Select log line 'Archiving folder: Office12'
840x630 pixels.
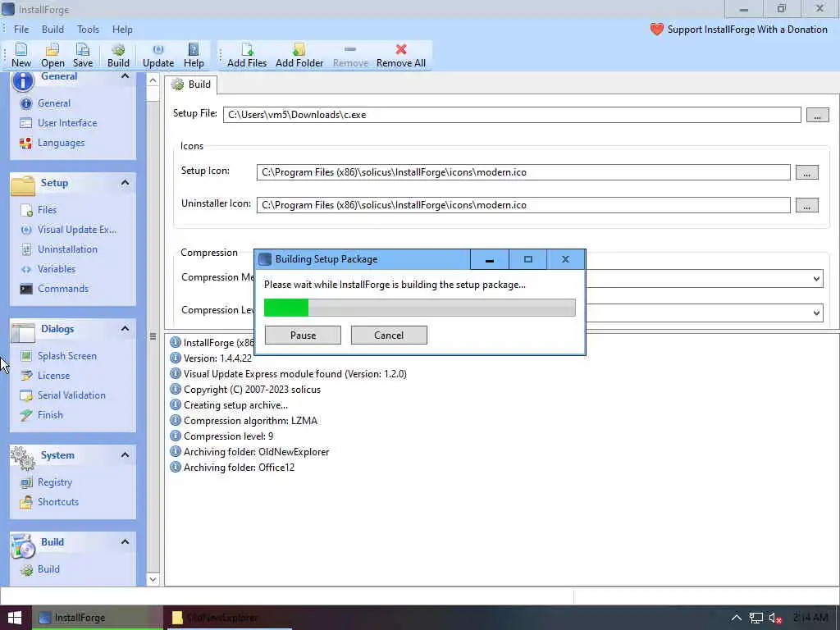pyautogui.click(x=232, y=468)
